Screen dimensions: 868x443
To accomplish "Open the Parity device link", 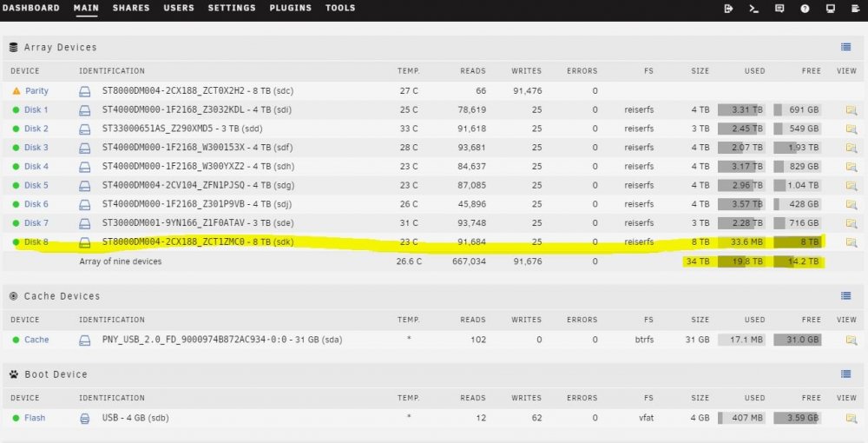I will (x=36, y=91).
